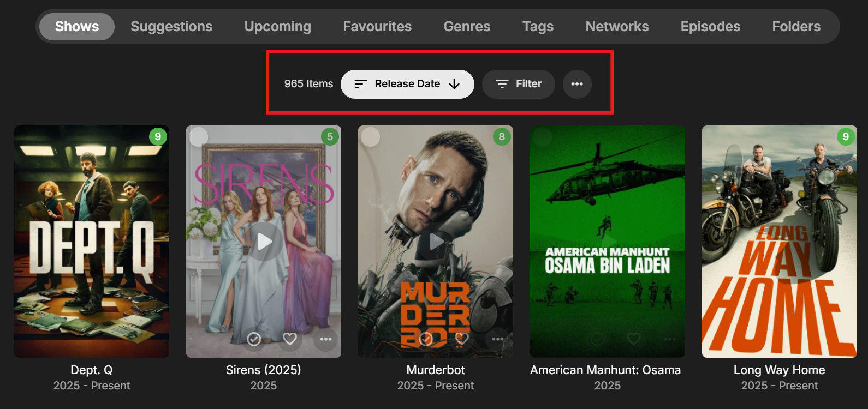Click the unwatched badge 9 on Dept. Q
Viewport: 868px width, 409px height.
point(158,136)
